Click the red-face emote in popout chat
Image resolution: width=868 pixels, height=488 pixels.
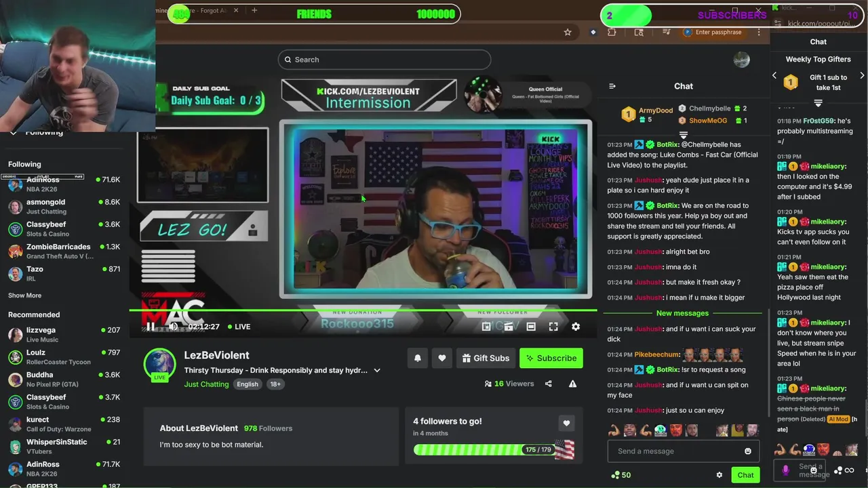point(823,449)
